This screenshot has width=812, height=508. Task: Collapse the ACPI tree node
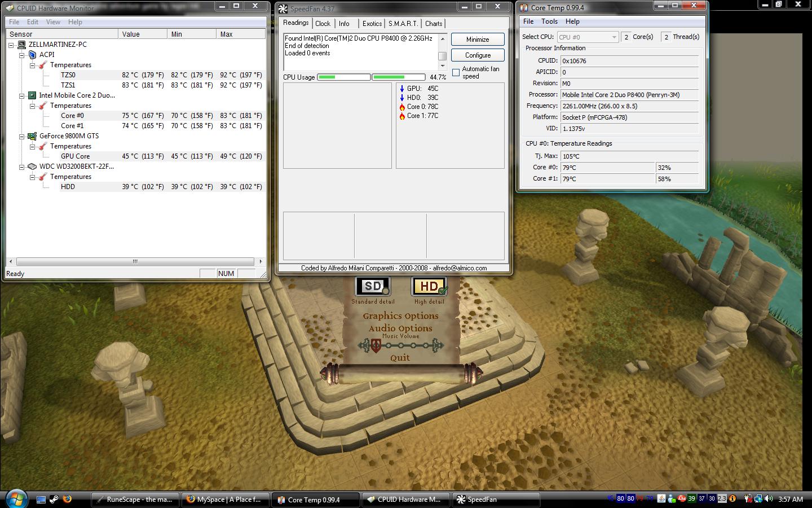point(22,55)
